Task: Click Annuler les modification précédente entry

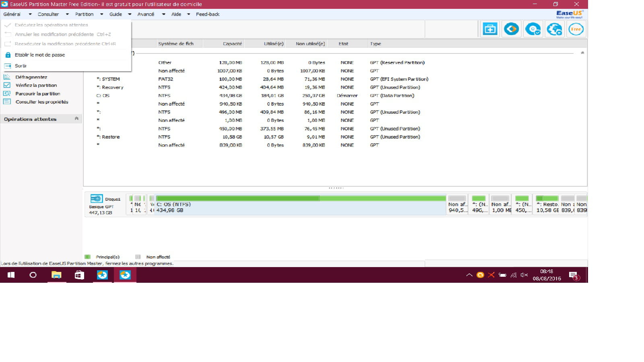Action: pos(63,34)
